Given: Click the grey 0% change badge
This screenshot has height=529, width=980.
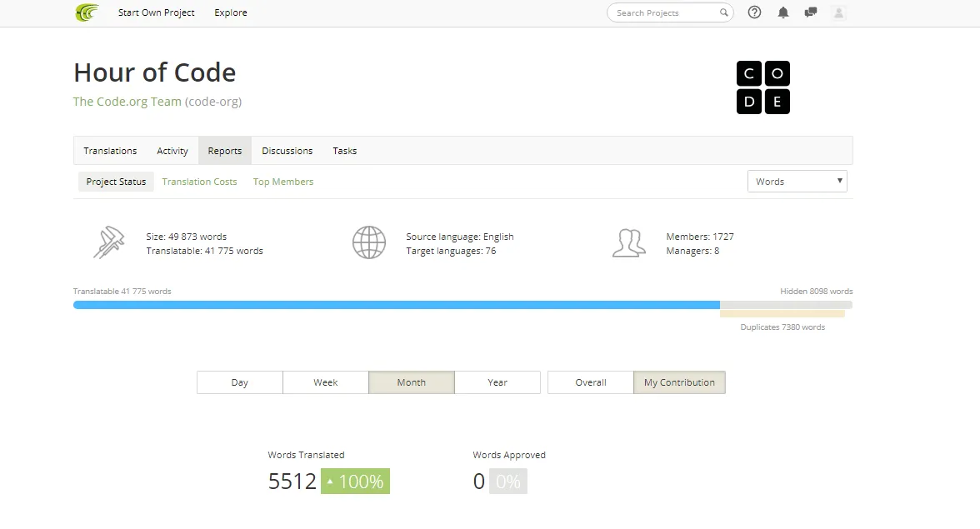Looking at the screenshot, I should pos(508,481).
